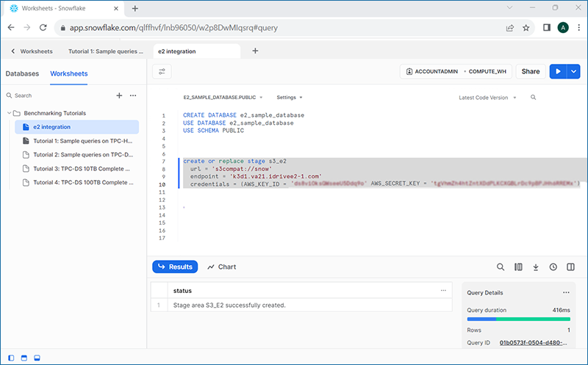Click the browser Forward arrow
Image resolution: width=588 pixels, height=365 pixels.
26,27
